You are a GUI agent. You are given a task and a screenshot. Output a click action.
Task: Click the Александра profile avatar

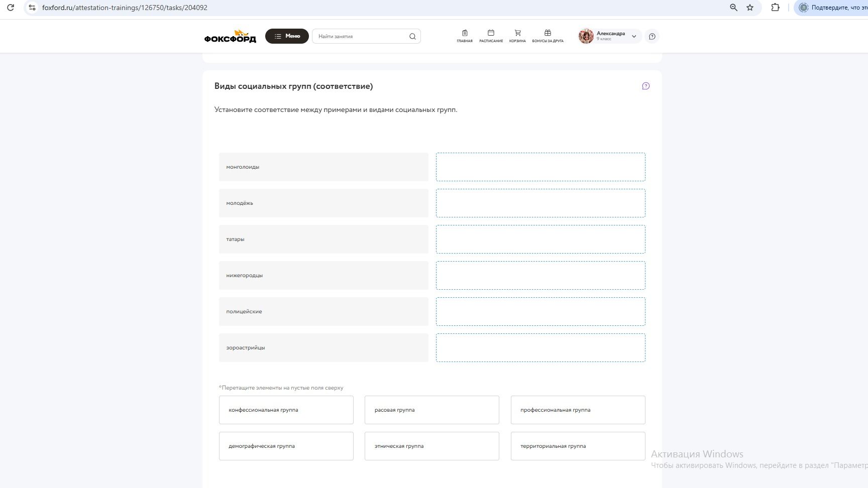point(586,36)
